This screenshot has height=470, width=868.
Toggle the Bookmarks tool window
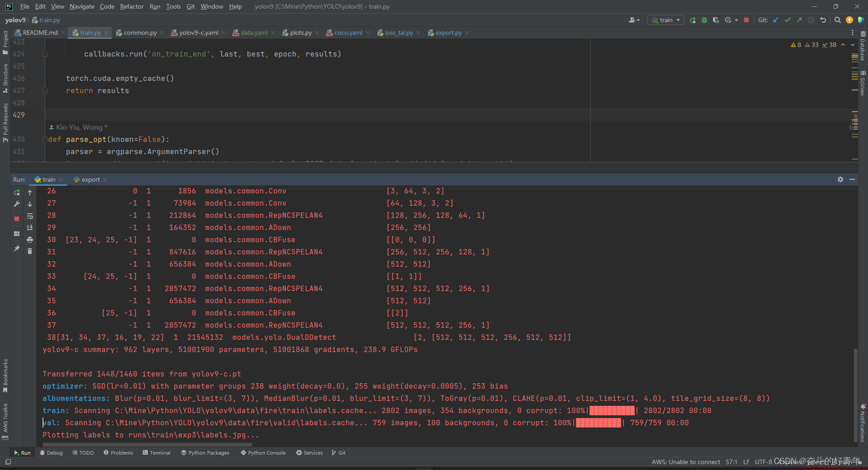click(x=5, y=376)
